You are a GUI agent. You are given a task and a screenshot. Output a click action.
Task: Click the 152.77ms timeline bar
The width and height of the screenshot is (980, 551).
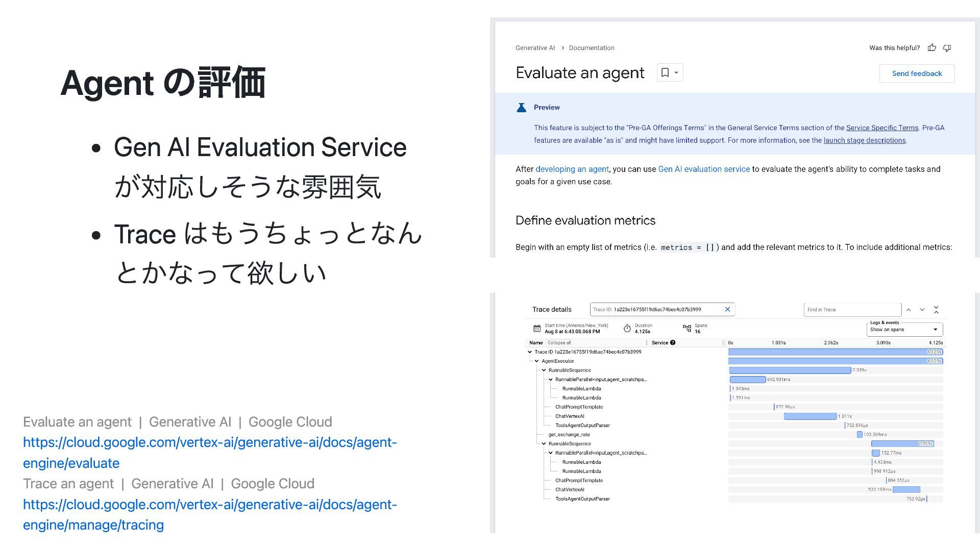point(876,453)
